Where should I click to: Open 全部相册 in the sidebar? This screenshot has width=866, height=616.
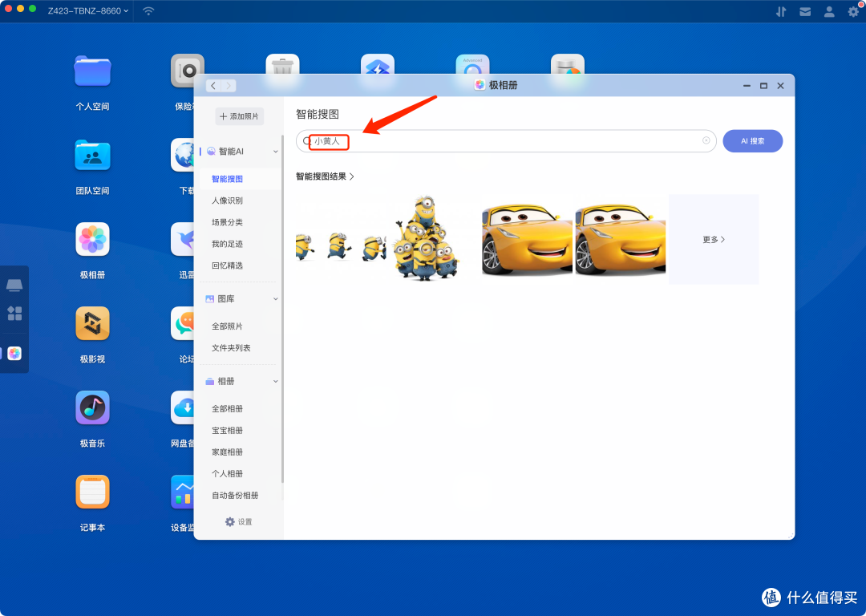pyautogui.click(x=227, y=408)
